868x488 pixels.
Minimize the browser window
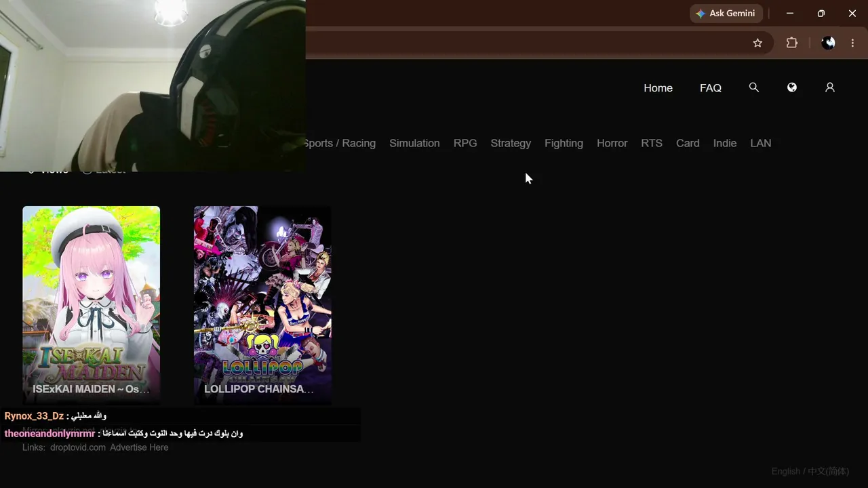pyautogui.click(x=790, y=14)
